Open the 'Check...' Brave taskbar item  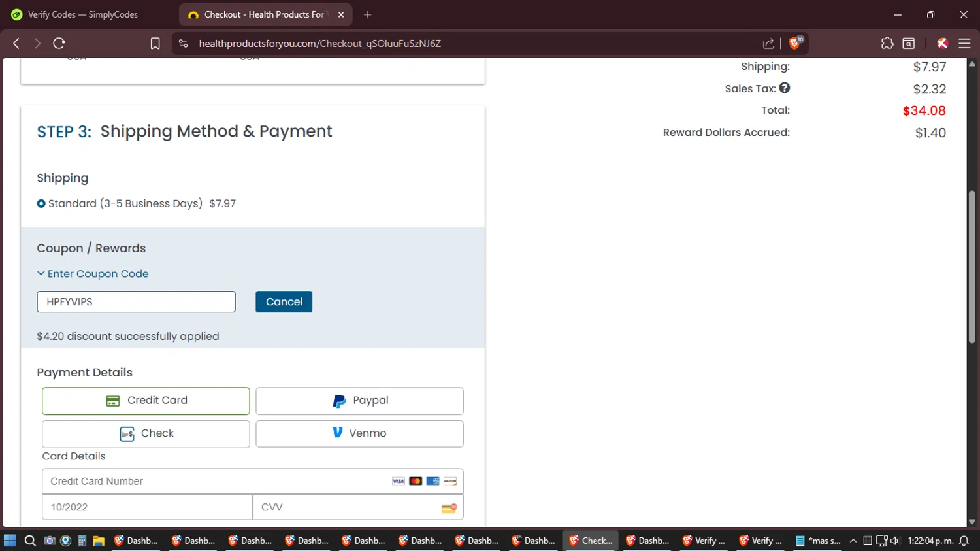(591, 541)
